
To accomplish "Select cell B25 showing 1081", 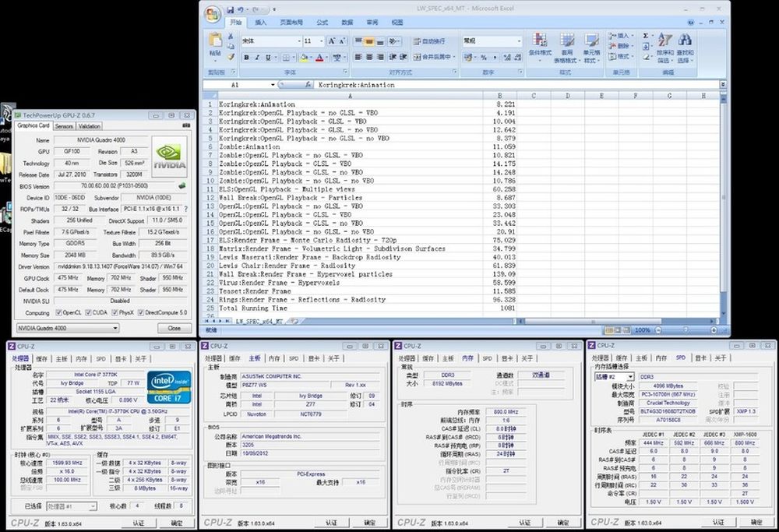I will point(500,308).
